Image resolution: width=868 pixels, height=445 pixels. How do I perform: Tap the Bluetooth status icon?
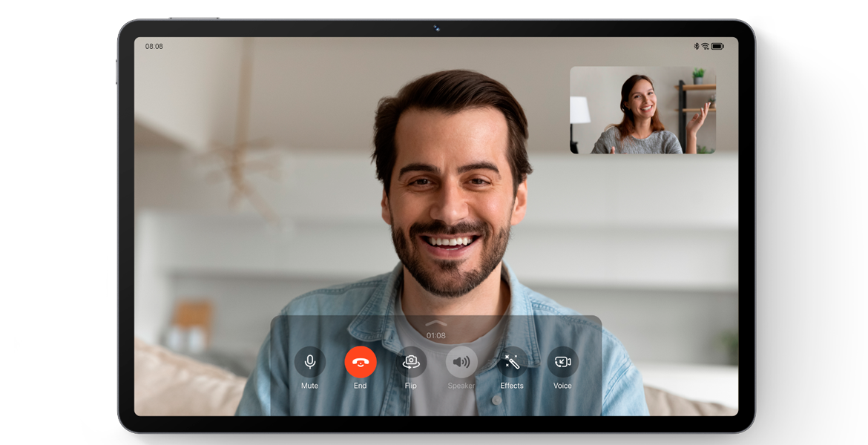click(x=696, y=46)
